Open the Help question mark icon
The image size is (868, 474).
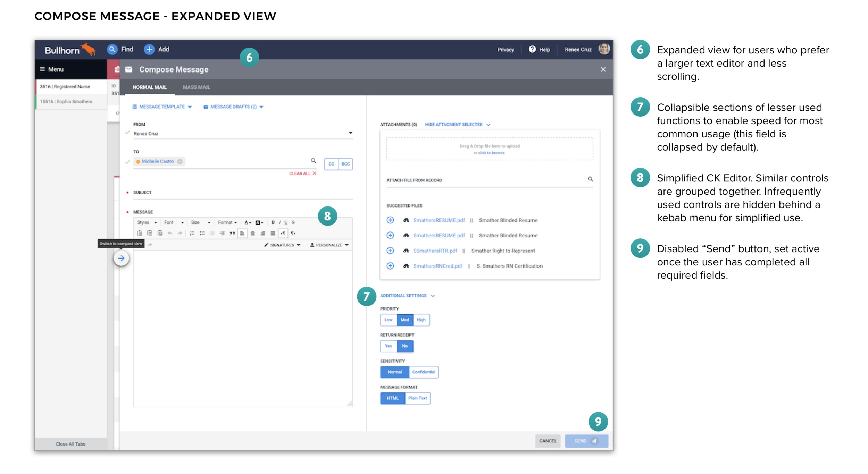coord(532,49)
